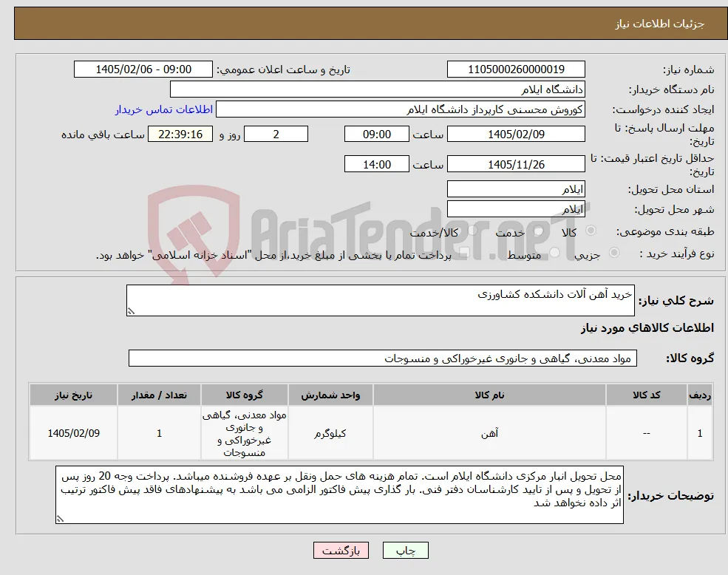
Task: Click the resize handle of buyer notes textarea
Action: click(60, 520)
